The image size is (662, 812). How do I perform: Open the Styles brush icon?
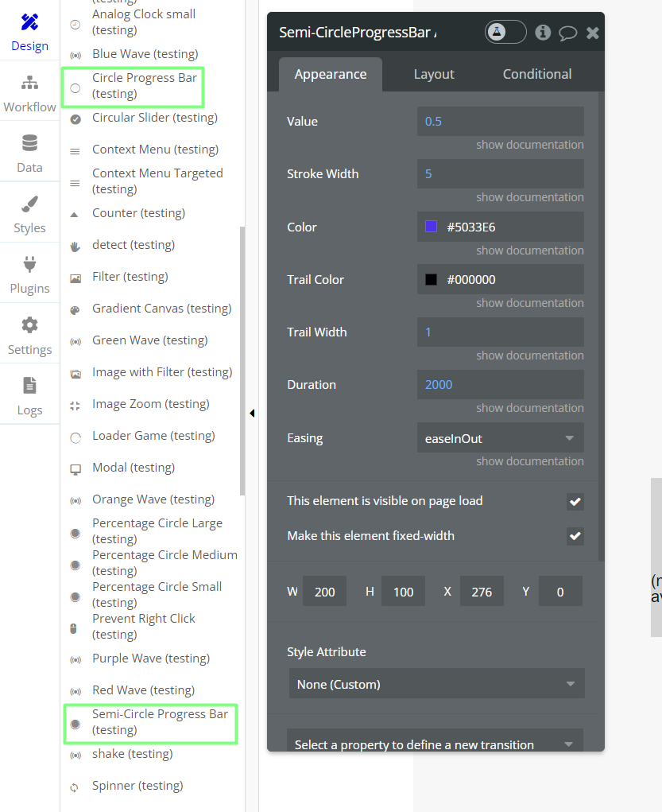[29, 204]
